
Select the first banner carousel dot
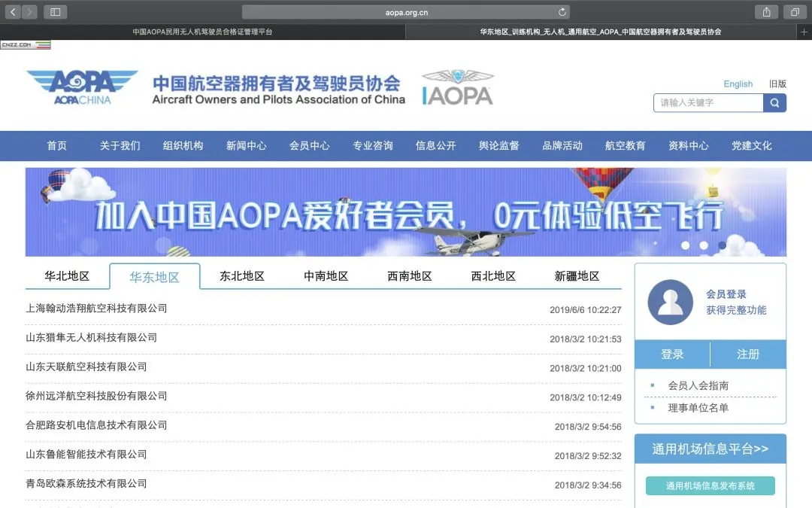tap(685, 245)
